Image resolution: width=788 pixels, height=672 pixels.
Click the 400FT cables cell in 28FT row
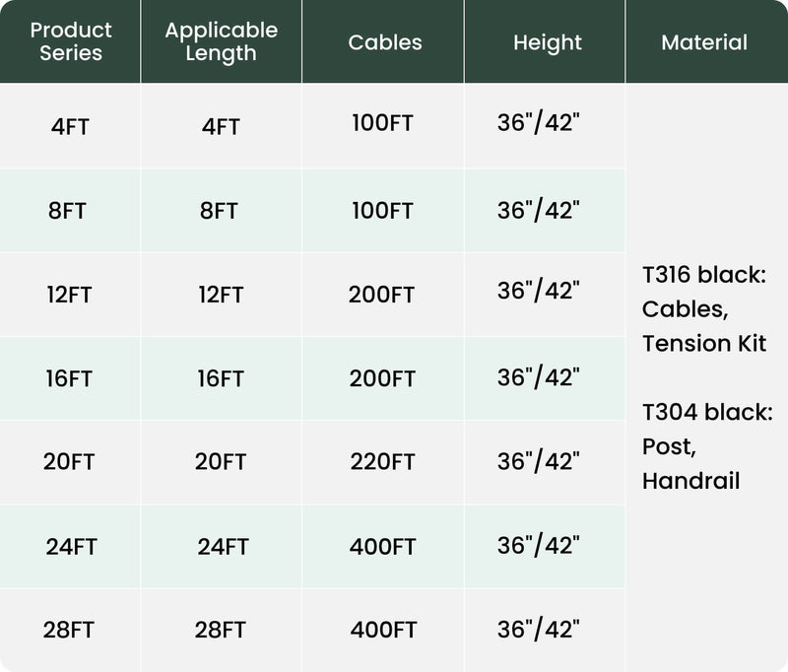[382, 630]
